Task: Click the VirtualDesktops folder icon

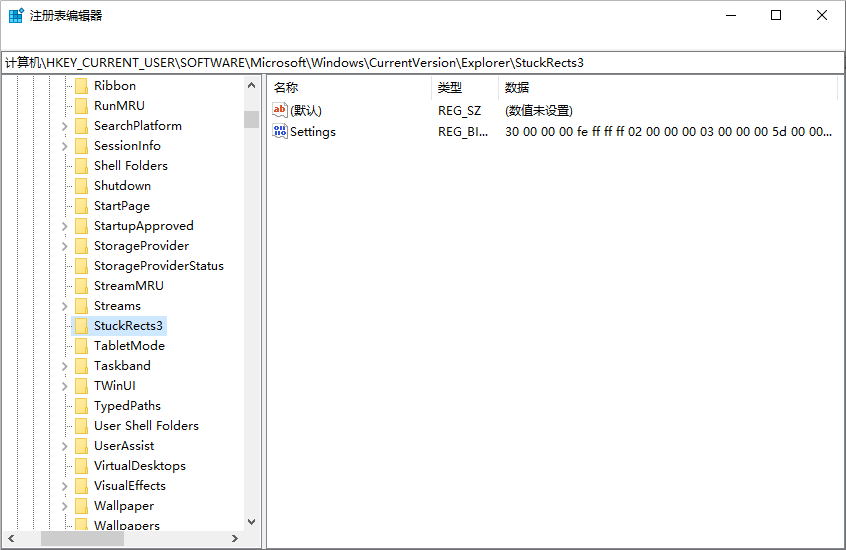Action: 82,466
